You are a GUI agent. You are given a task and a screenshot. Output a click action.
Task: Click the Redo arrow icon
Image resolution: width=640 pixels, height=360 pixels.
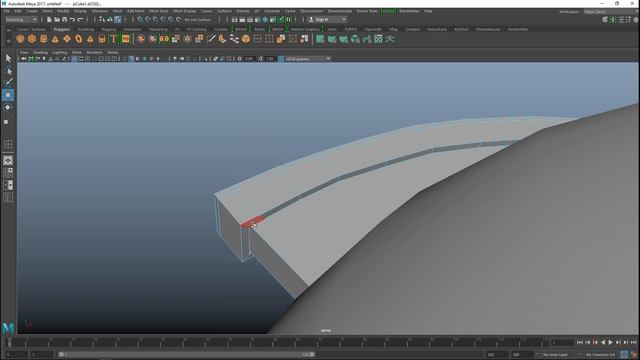pyautogui.click(x=80, y=19)
